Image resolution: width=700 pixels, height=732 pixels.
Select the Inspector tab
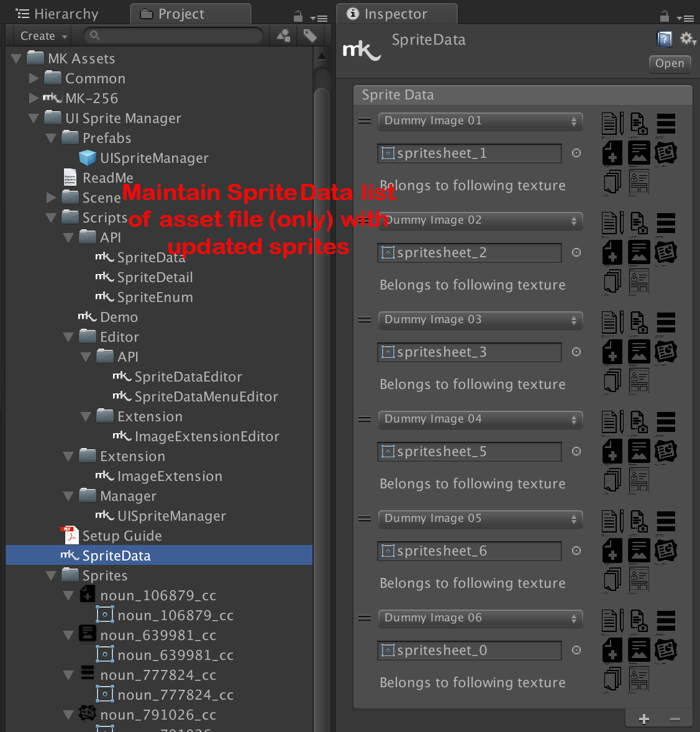pos(397,14)
